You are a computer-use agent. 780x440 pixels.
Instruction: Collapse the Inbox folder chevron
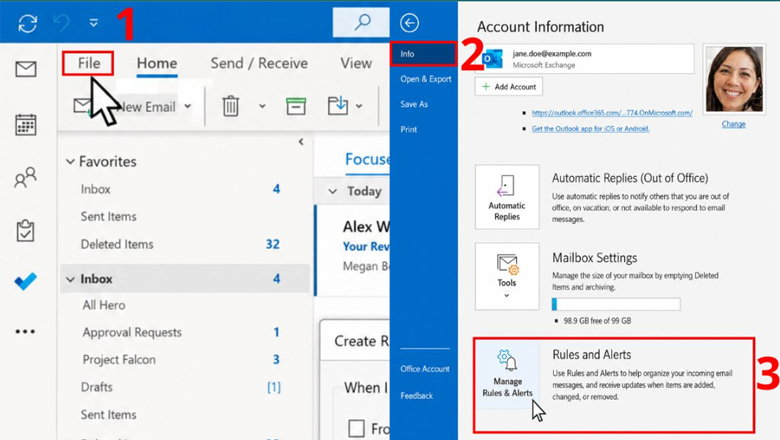coord(70,279)
